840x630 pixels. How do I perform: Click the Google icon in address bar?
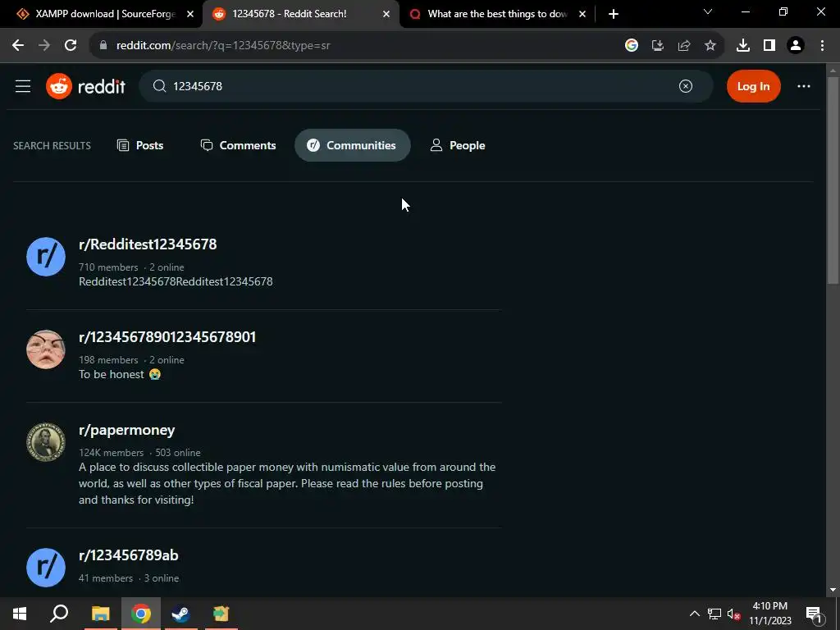coord(632,46)
